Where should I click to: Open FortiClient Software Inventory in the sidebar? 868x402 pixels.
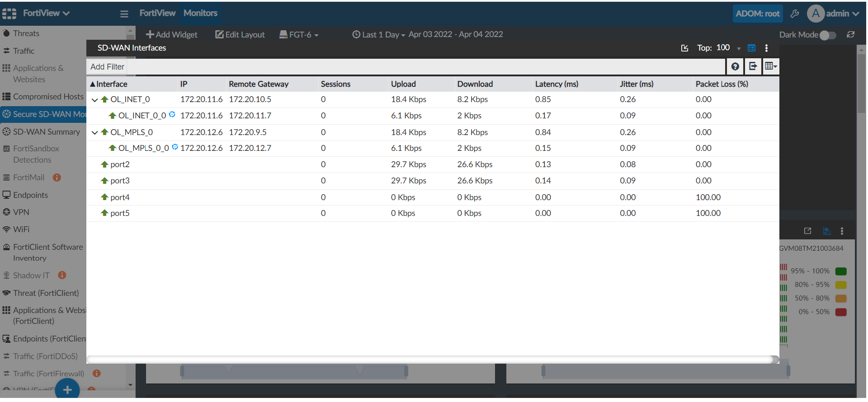click(x=48, y=252)
